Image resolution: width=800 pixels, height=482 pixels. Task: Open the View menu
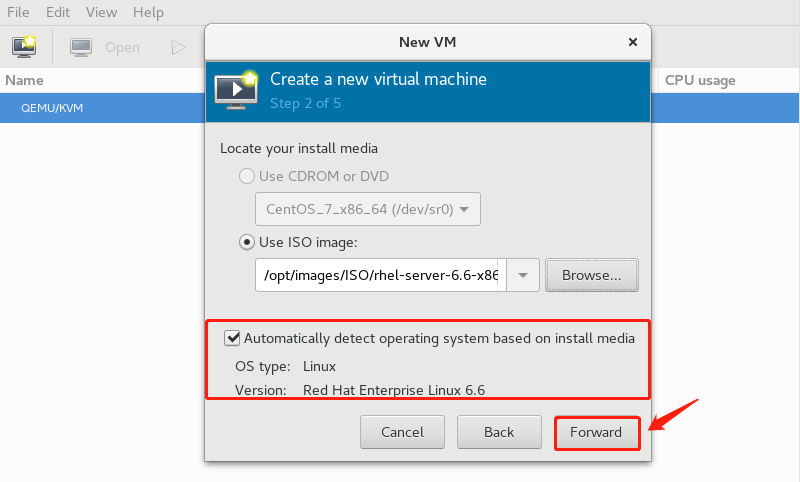[101, 13]
